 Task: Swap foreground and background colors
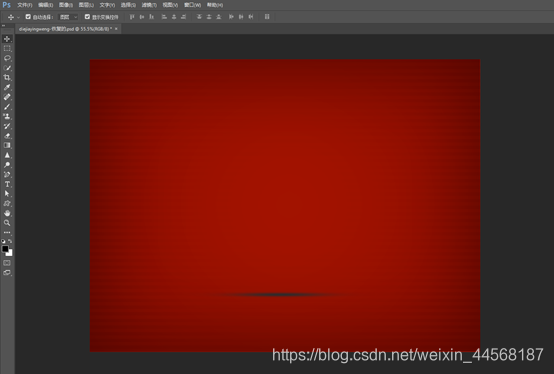click(x=10, y=241)
